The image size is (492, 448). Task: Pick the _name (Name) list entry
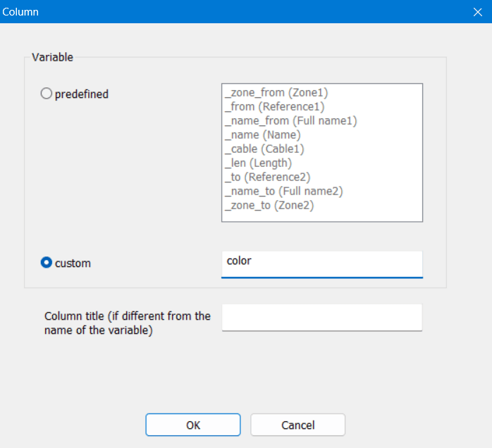(x=263, y=135)
